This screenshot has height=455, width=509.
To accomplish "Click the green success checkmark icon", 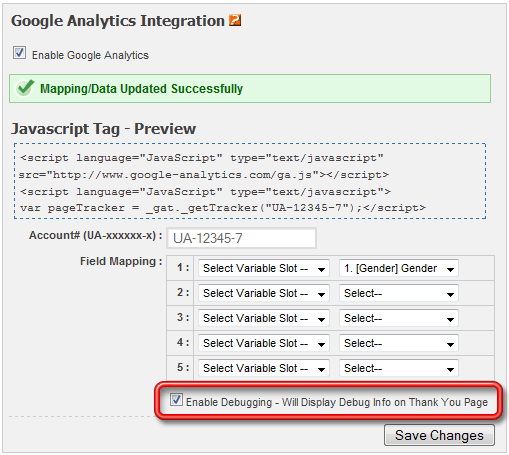I will click(26, 88).
